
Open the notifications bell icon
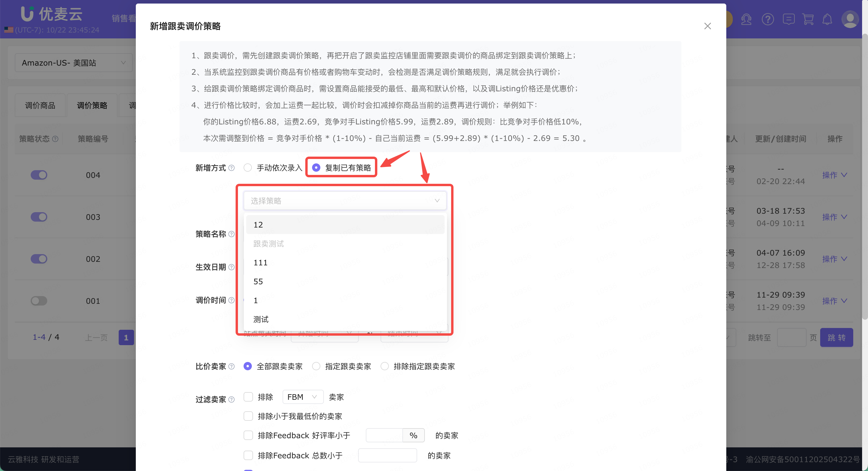[x=827, y=19]
